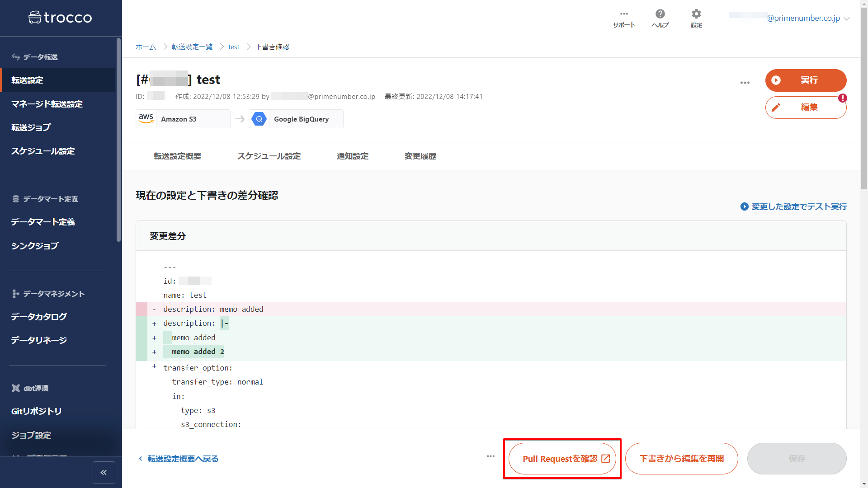This screenshot has width=868, height=488.
Task: Switch to スケジュール設定 tab
Action: (x=269, y=156)
